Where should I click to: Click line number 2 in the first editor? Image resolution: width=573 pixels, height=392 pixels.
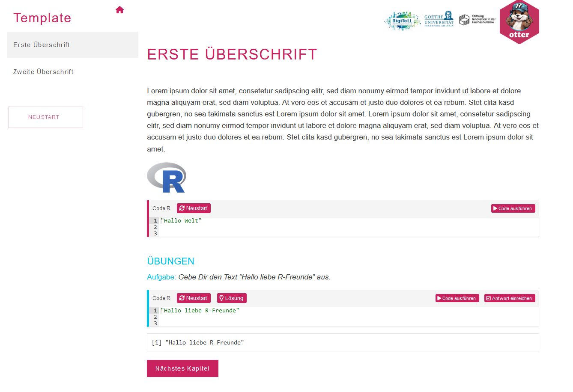[155, 227]
